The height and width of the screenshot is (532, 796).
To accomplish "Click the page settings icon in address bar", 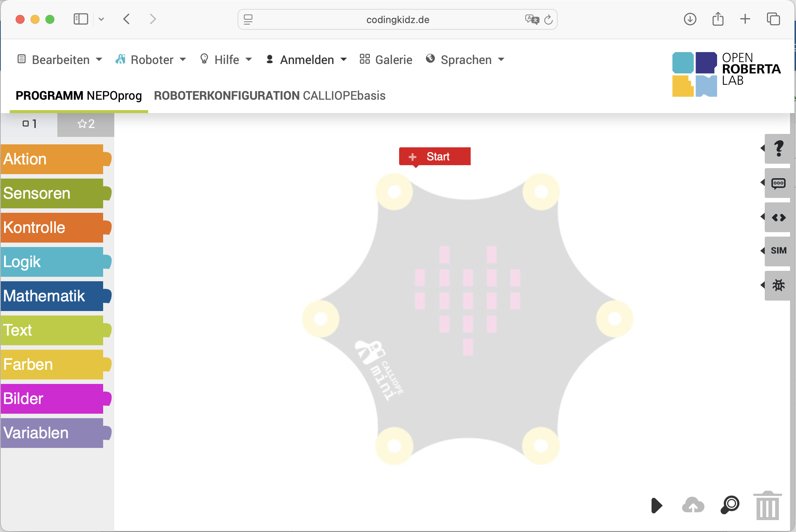I will coord(248,19).
